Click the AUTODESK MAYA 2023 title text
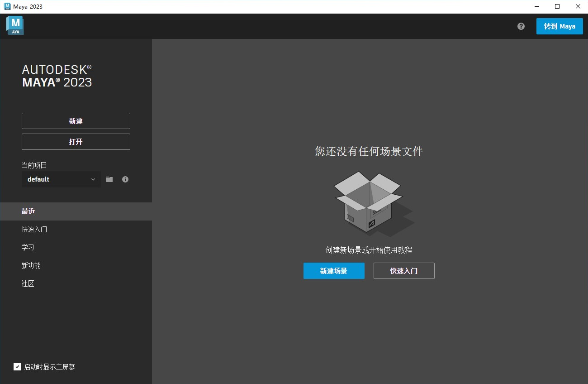 (x=57, y=76)
